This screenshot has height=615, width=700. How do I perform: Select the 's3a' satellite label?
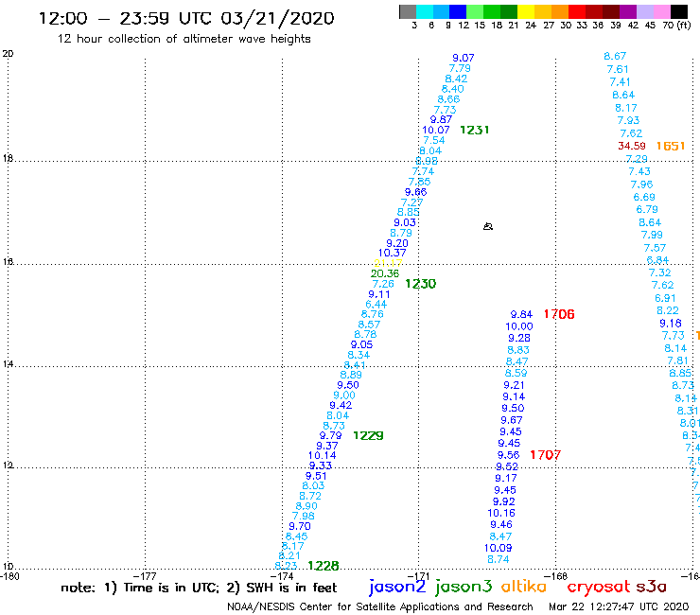coord(651,587)
